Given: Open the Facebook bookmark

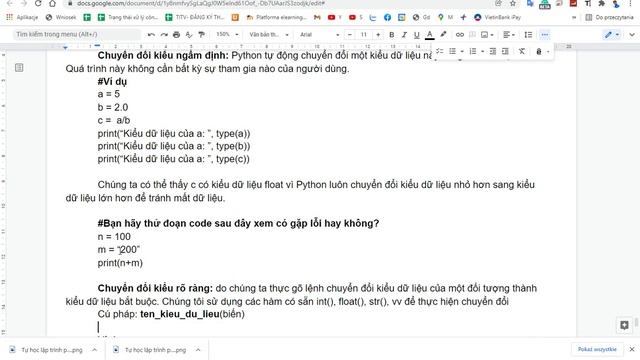Looking at the screenshot, I should [x=387, y=17].
